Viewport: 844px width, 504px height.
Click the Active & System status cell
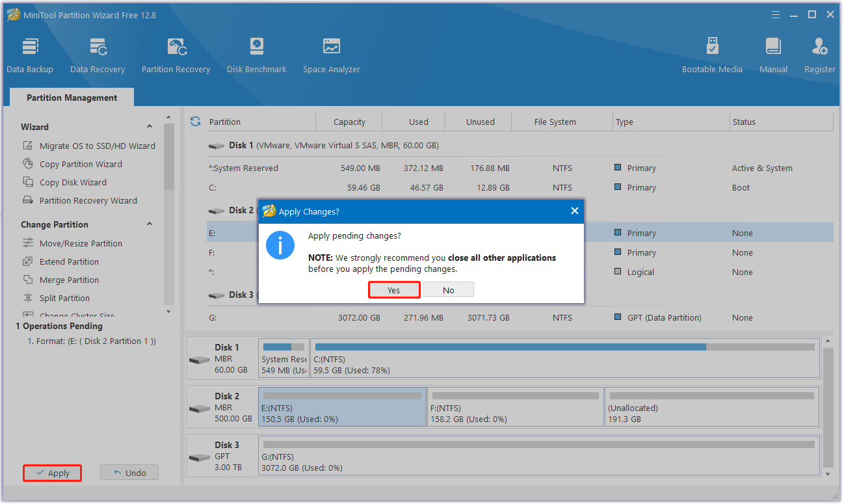point(762,168)
